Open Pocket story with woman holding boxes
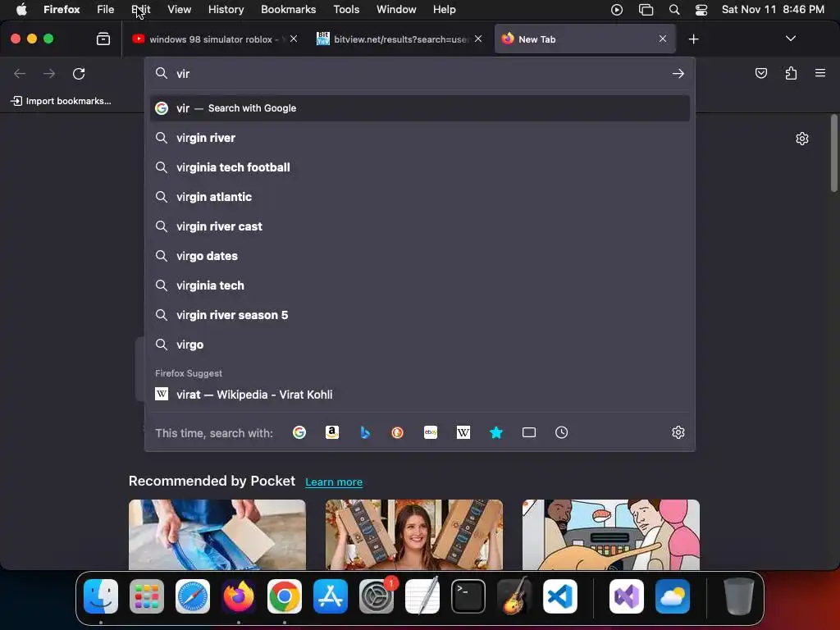Image resolution: width=840 pixels, height=630 pixels. tap(414, 535)
